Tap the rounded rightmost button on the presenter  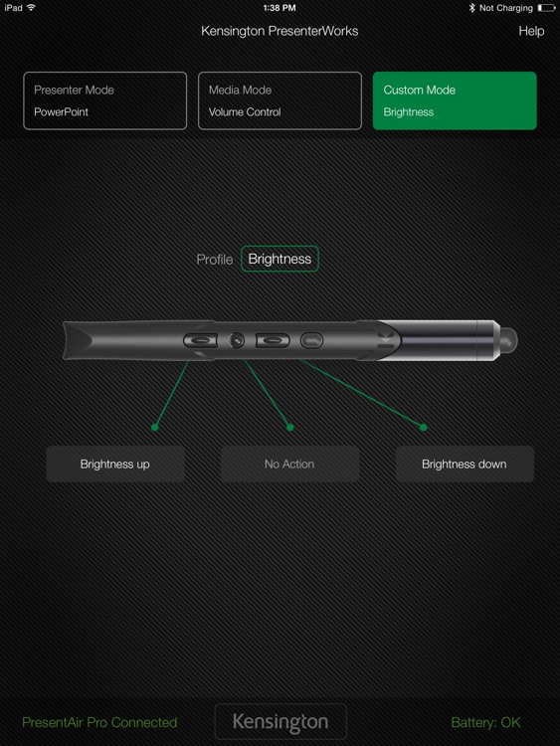[311, 340]
